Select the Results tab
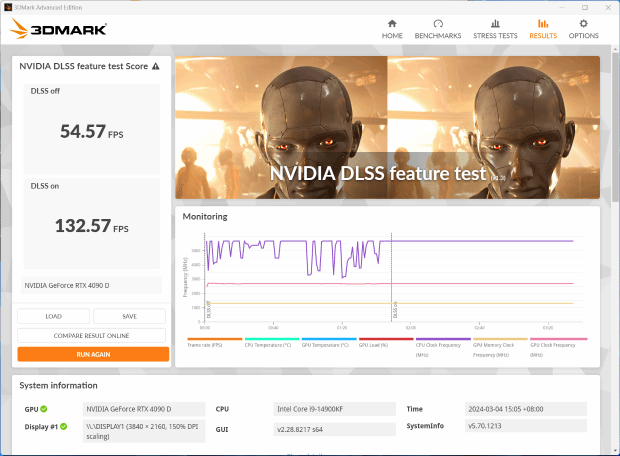The height and width of the screenshot is (456, 620). [x=543, y=29]
